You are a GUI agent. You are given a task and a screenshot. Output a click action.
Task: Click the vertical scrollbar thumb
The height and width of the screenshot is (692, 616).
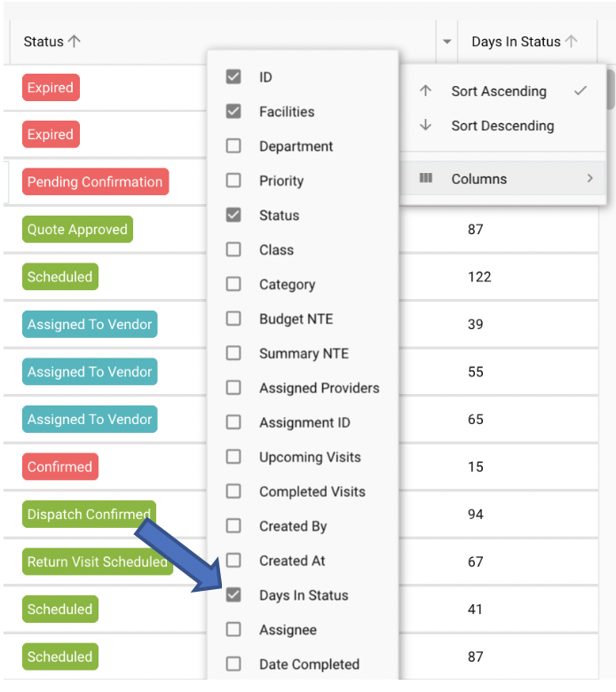point(610,89)
